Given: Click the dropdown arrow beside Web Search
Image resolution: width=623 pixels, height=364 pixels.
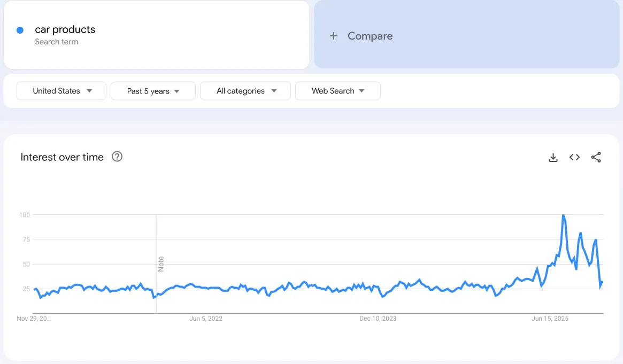Looking at the screenshot, I should (362, 91).
